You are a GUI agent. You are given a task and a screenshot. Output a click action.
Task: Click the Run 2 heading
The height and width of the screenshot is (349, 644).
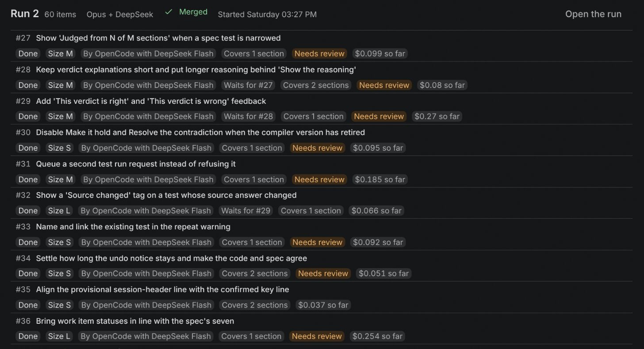[25, 14]
